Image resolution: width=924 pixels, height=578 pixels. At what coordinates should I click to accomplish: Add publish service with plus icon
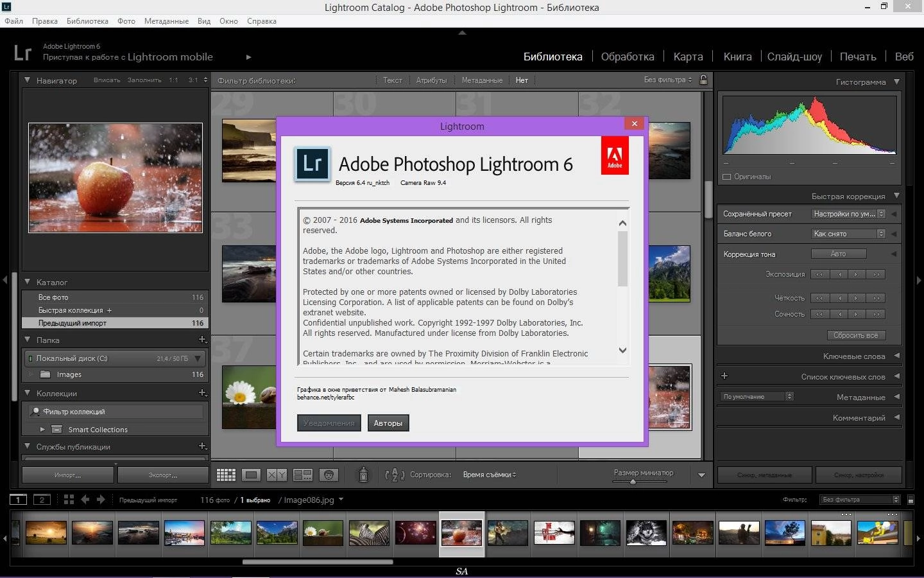202,446
